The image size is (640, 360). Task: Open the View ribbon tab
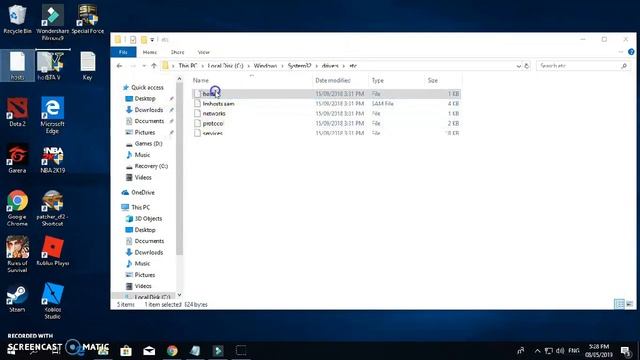(204, 52)
